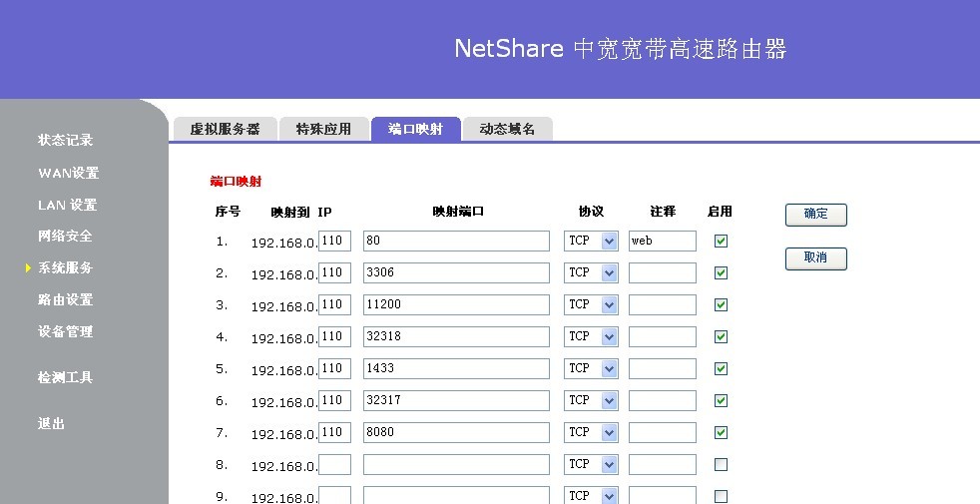This screenshot has height=504, width=980.
Task: Click the port field containing 8080
Action: 456,432
